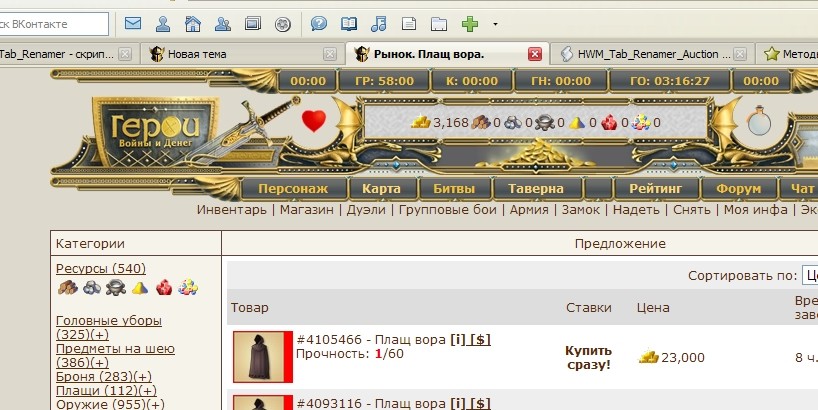
Task: Click the sulfur pile icon in top bar
Action: pos(576,123)
